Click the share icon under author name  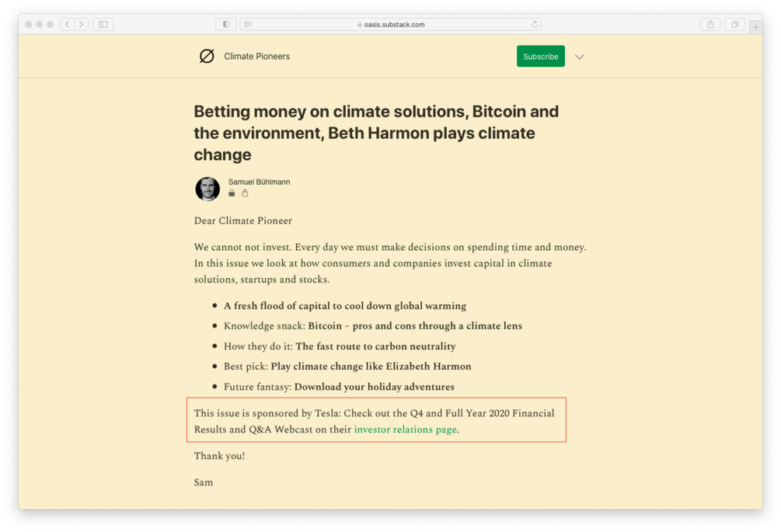click(245, 193)
